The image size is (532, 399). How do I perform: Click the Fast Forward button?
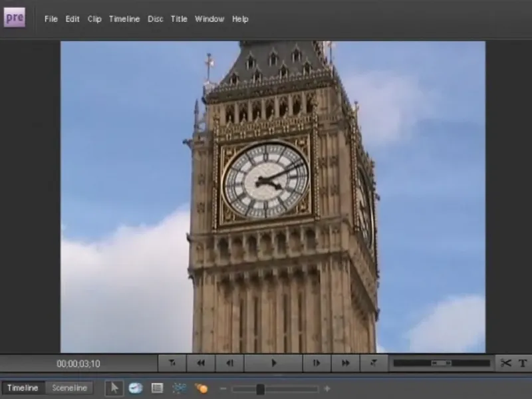tap(345, 363)
